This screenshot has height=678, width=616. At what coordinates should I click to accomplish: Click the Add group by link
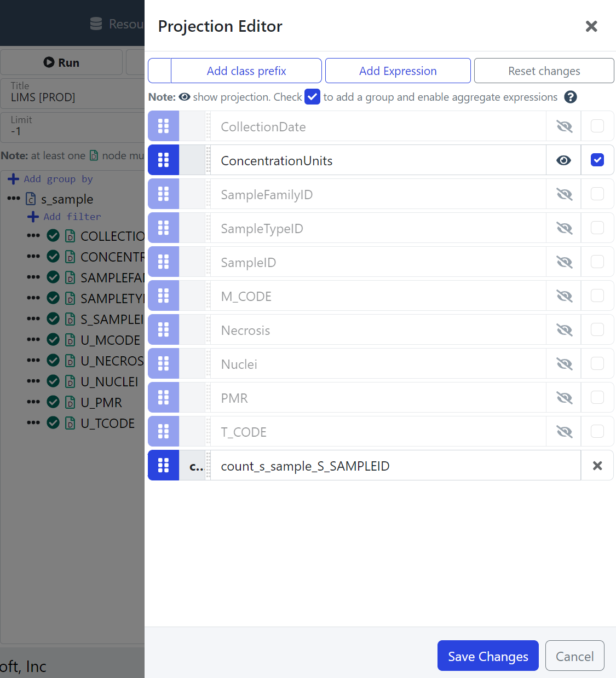click(x=58, y=179)
